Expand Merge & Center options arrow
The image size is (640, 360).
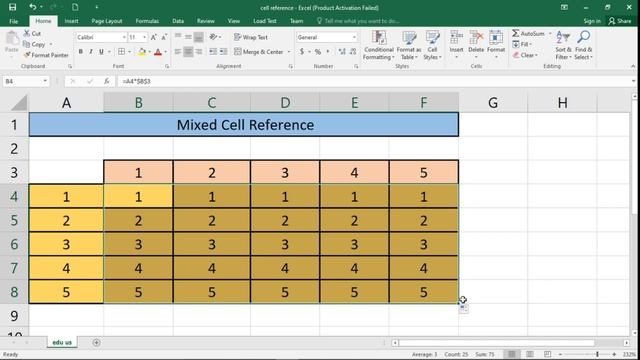(x=289, y=52)
